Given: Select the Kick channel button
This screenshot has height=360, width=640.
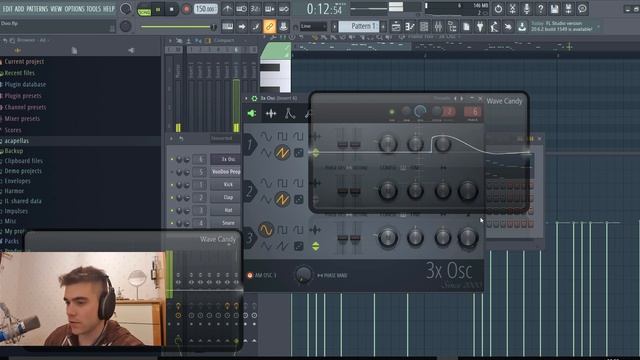Looking at the screenshot, I should 226,184.
